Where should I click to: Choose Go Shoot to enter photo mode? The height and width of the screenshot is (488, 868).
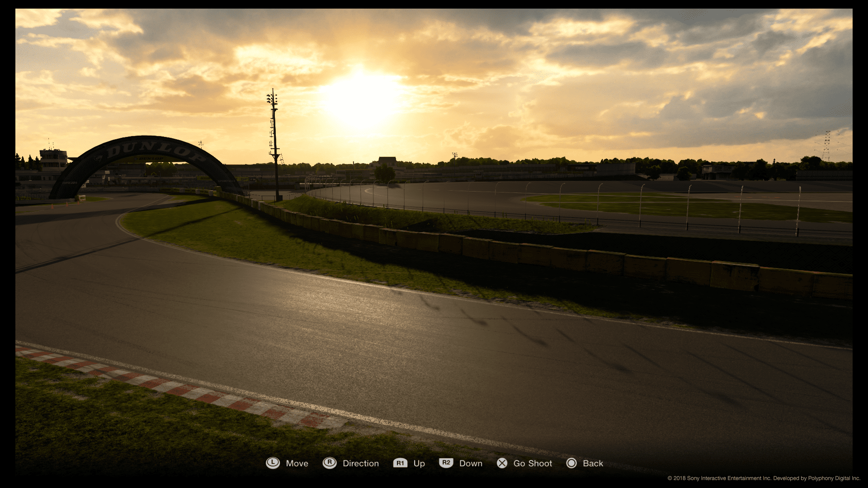pos(533,464)
